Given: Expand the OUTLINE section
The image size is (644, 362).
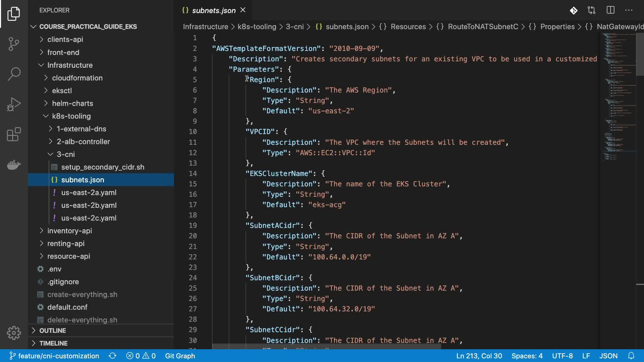Looking at the screenshot, I should click(x=53, y=330).
